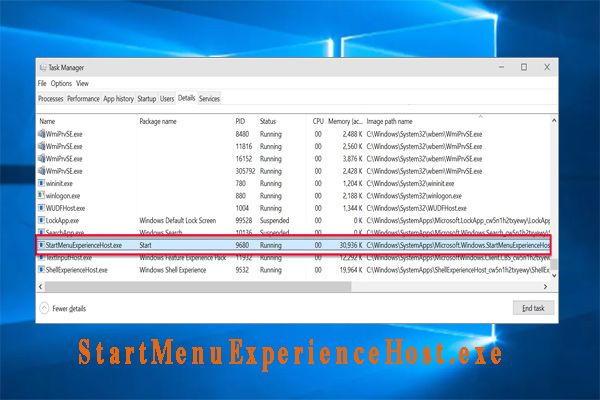Click memory value 19,964 K

pyautogui.click(x=351, y=270)
